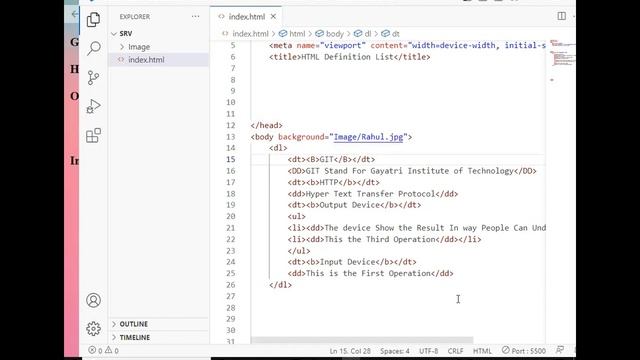The image size is (640, 360).
Task: Click 'This is the First Operation' line
Action: tap(370, 273)
